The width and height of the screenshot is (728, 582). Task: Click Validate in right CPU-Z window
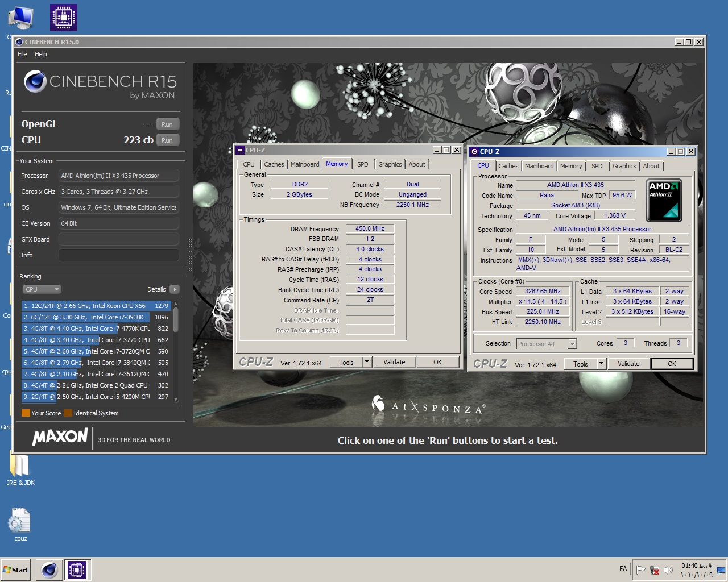[x=628, y=364]
